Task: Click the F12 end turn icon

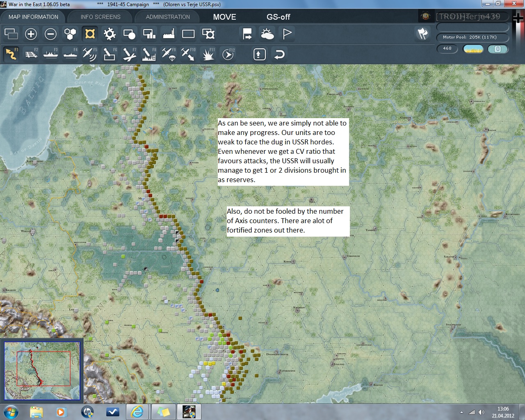Action: (228, 54)
